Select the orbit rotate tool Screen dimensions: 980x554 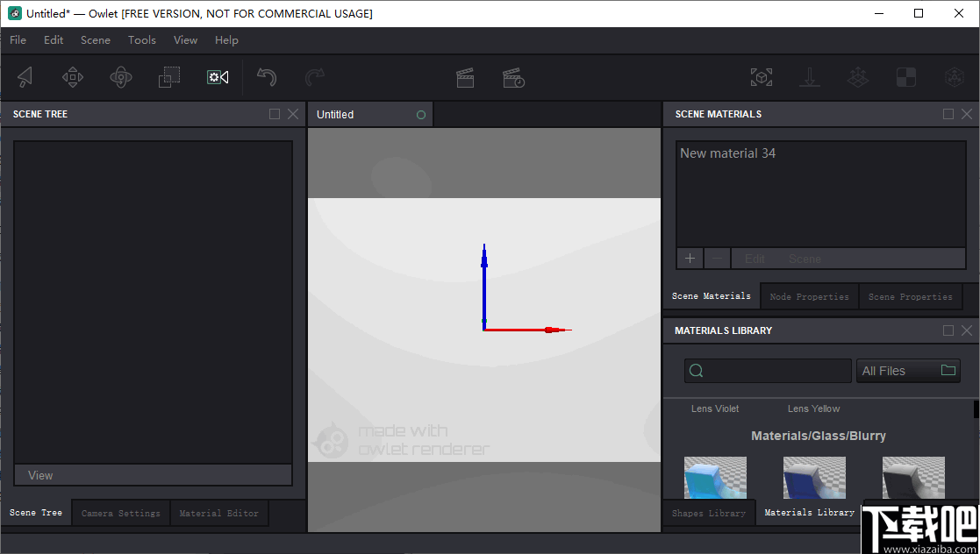pos(121,76)
